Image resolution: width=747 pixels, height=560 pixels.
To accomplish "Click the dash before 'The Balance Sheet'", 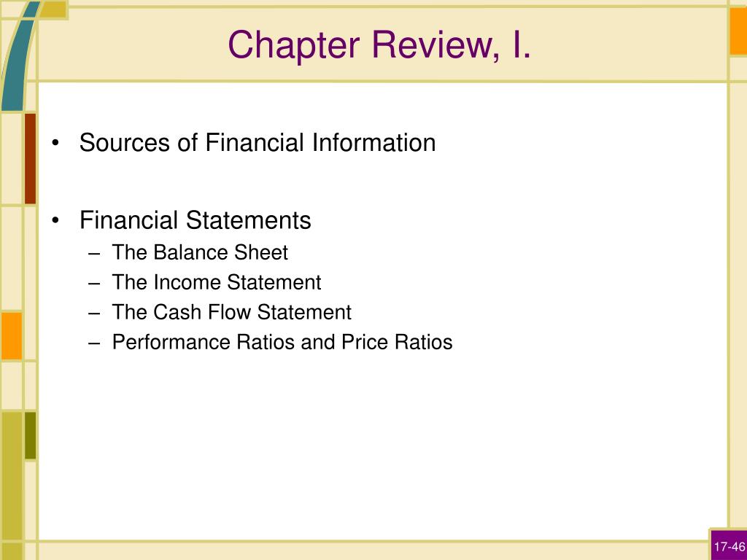I will click(94, 254).
